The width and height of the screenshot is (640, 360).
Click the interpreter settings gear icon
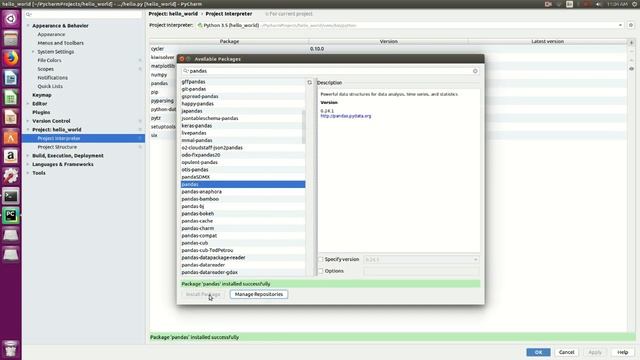tap(631, 25)
